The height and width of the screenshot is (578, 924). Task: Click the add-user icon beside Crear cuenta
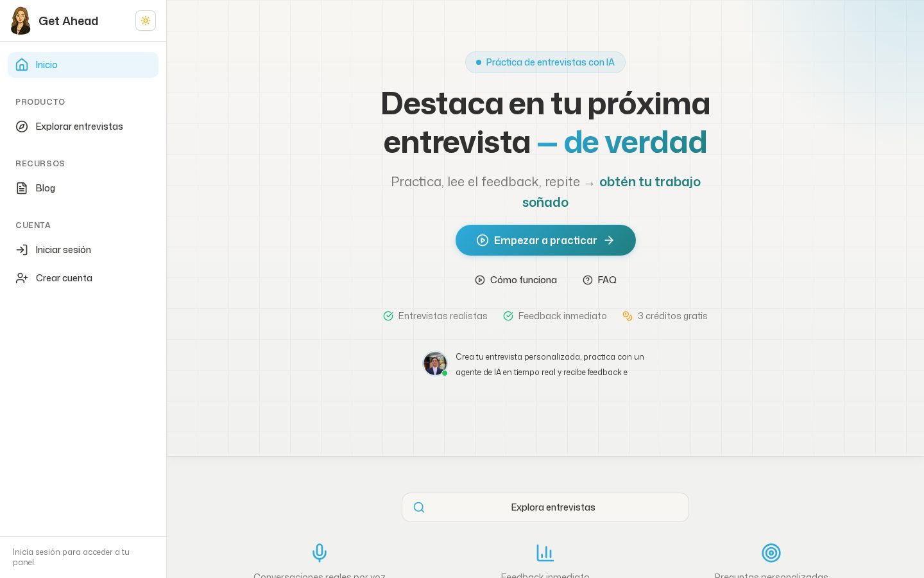[x=22, y=278]
